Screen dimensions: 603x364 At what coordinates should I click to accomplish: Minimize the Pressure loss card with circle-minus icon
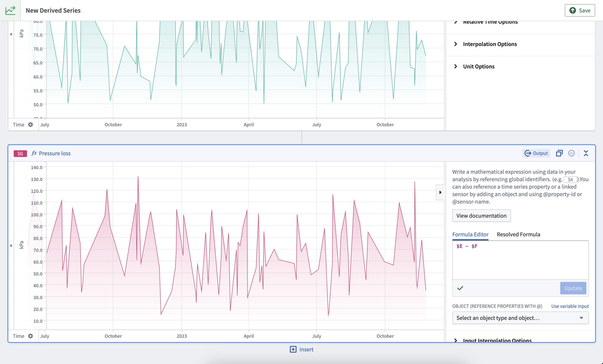tap(571, 153)
